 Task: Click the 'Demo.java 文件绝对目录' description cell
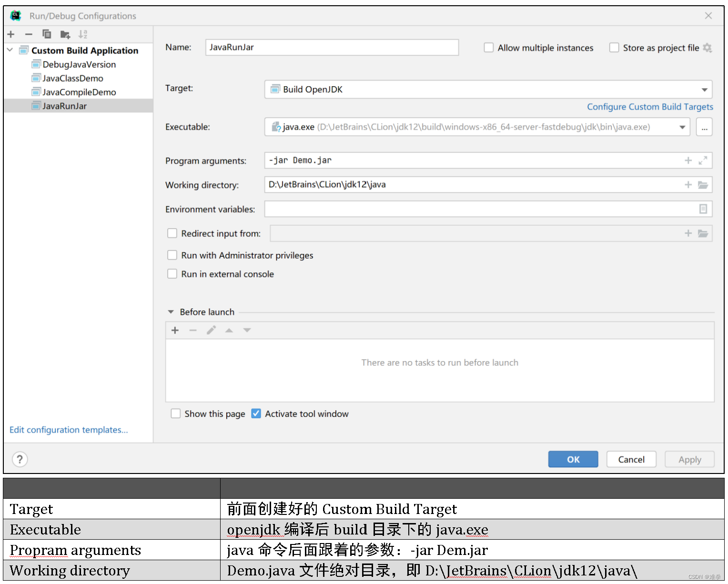click(472, 570)
